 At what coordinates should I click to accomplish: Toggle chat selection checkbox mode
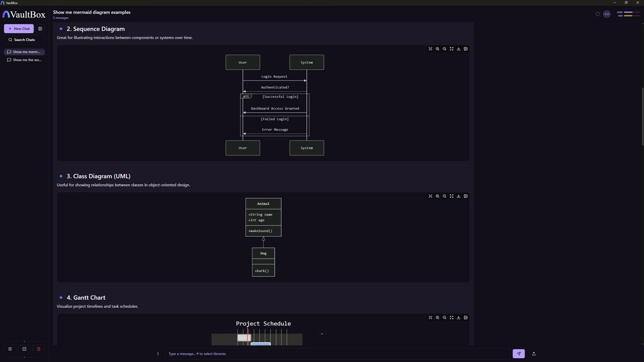coord(24,349)
